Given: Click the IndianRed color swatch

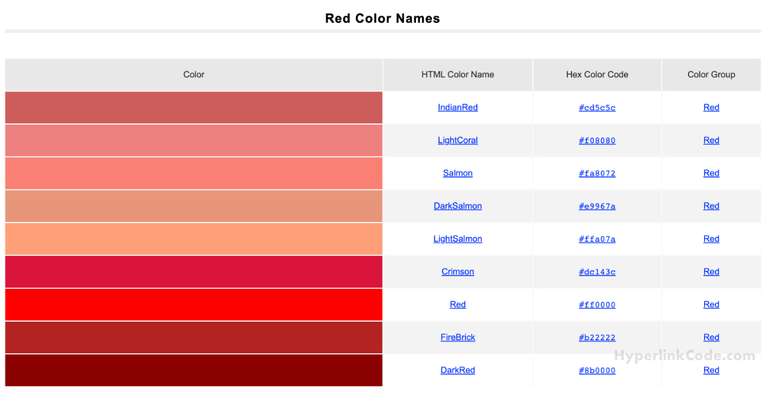Looking at the screenshot, I should [x=193, y=107].
